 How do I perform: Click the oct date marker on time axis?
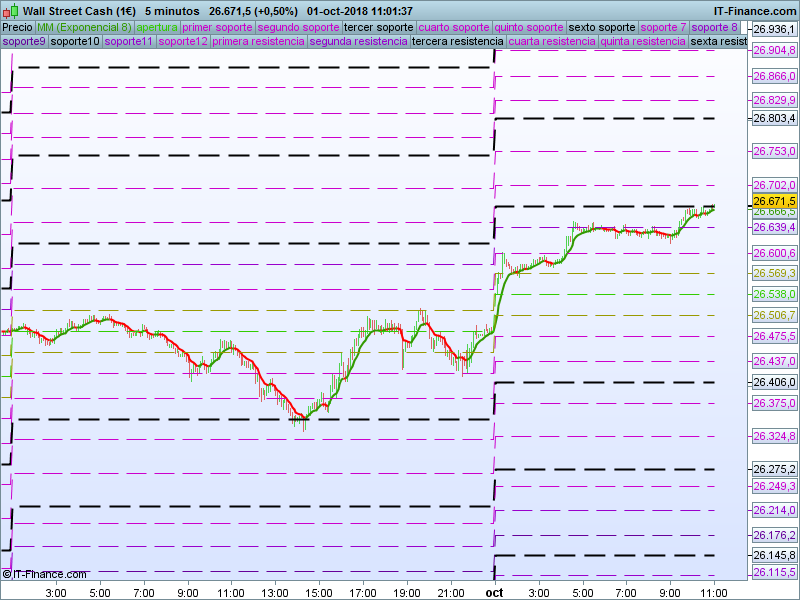[x=494, y=592]
